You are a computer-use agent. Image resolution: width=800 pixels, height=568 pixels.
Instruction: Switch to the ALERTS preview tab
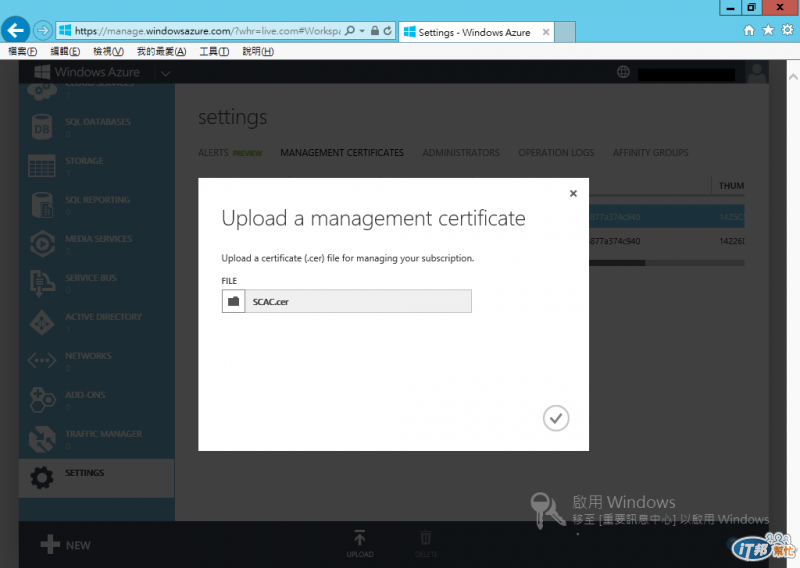(x=230, y=153)
